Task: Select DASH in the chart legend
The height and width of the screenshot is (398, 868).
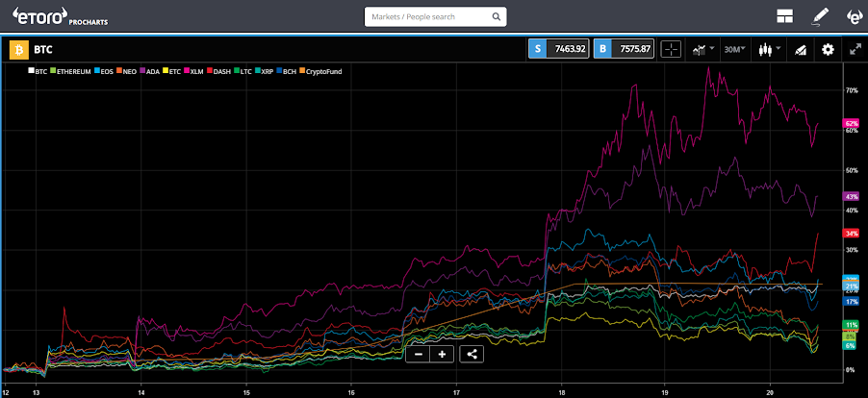Action: [x=217, y=71]
